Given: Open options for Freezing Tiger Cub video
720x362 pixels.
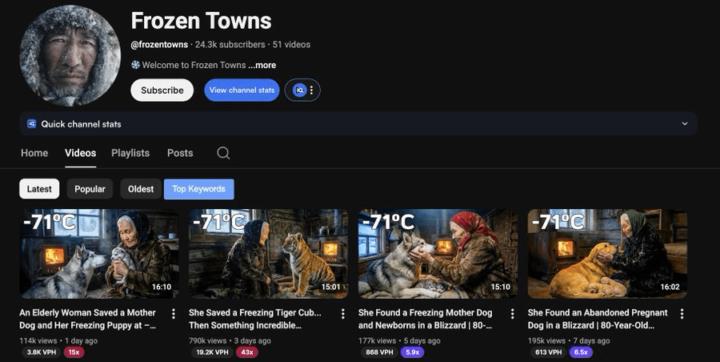Looking at the screenshot, I should [x=343, y=314].
